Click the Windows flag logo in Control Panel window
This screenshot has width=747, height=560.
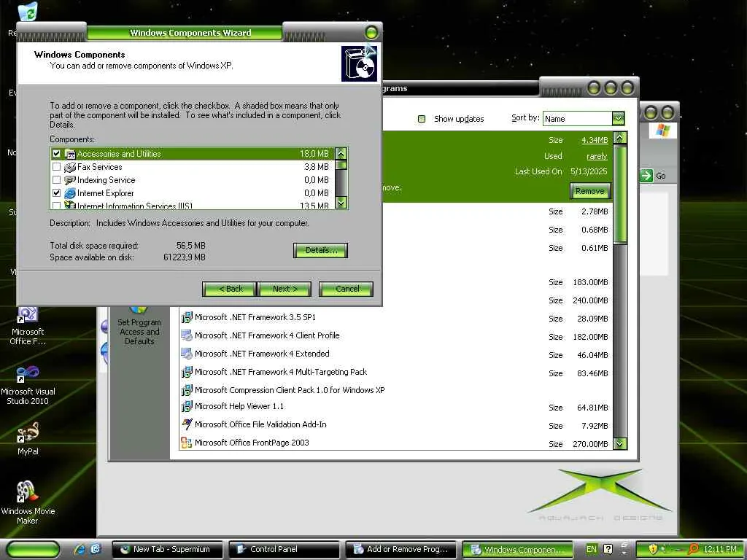tap(662, 130)
